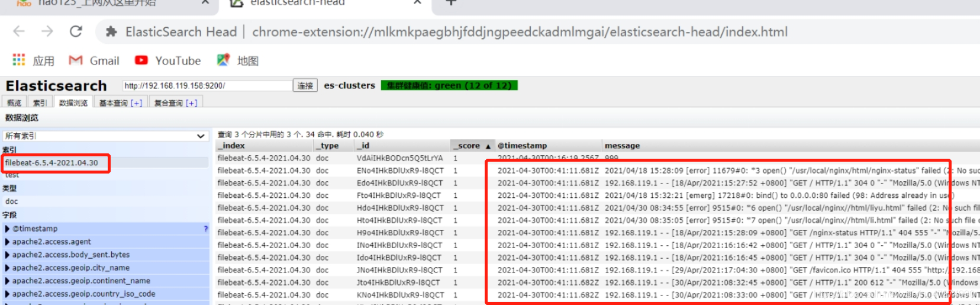
Task: Click the GET /nginx-status 404 message
Action: tap(792, 233)
